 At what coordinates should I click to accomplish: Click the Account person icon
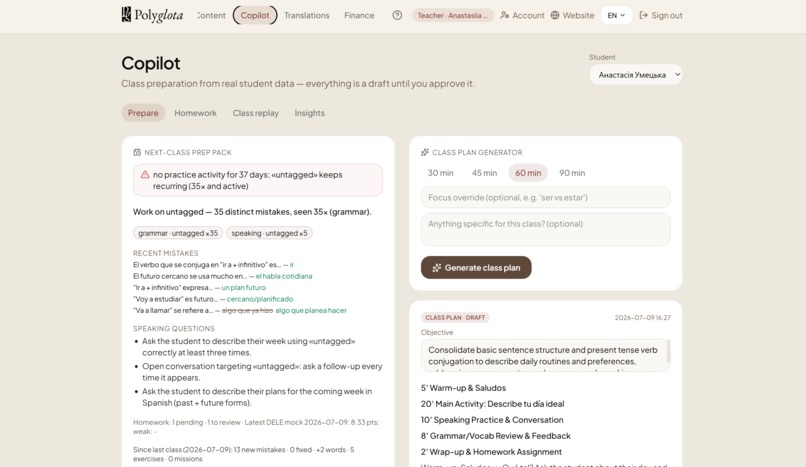(x=505, y=15)
